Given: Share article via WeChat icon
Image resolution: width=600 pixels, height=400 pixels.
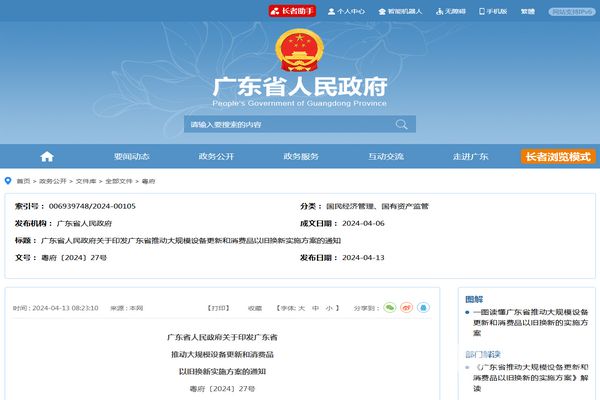Looking at the screenshot, I should click(x=390, y=308).
